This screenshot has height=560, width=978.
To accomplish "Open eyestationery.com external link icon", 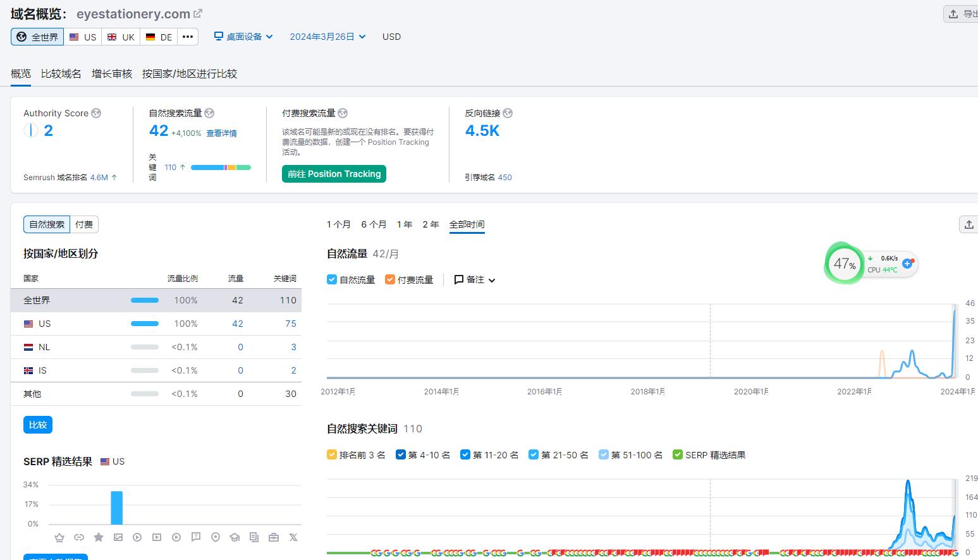I will coord(198,13).
